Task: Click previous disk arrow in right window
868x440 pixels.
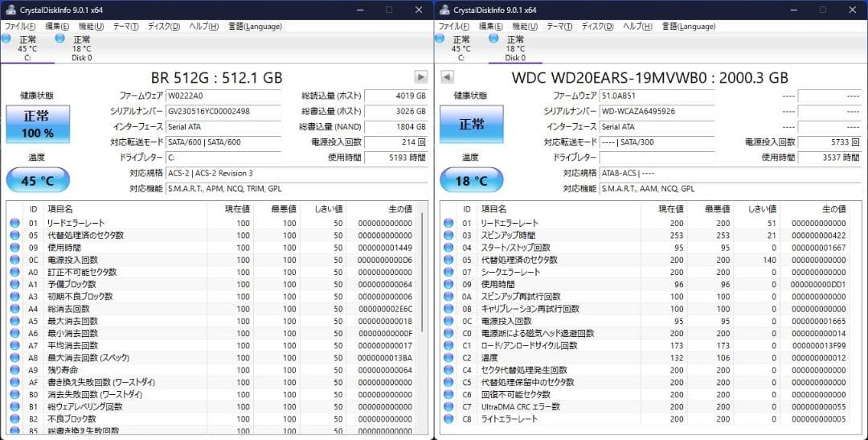Action: 448,77
